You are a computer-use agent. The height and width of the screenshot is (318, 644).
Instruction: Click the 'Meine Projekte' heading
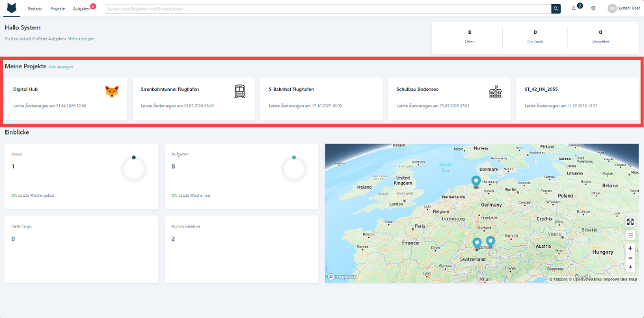[x=25, y=66]
